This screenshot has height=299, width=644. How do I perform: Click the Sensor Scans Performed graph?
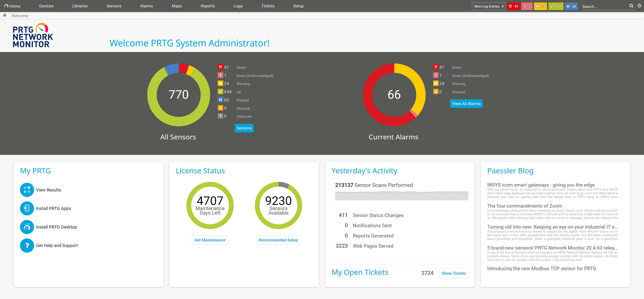(401, 196)
